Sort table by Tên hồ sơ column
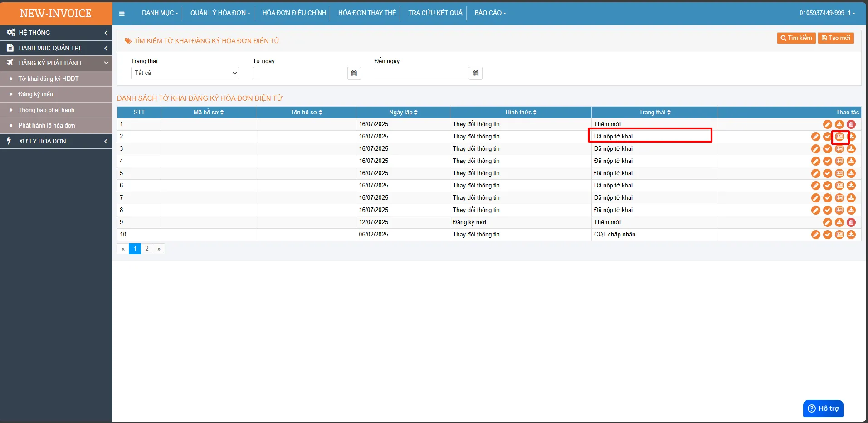This screenshot has width=868, height=423. [306, 112]
